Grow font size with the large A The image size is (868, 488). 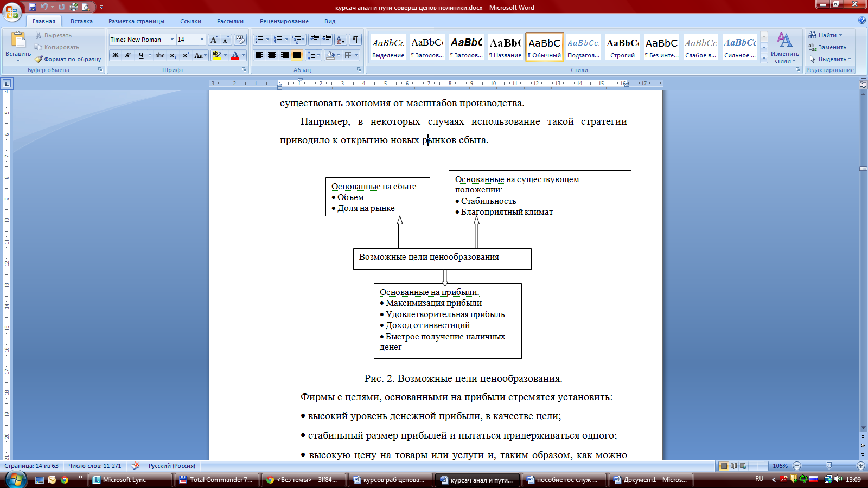[214, 40]
